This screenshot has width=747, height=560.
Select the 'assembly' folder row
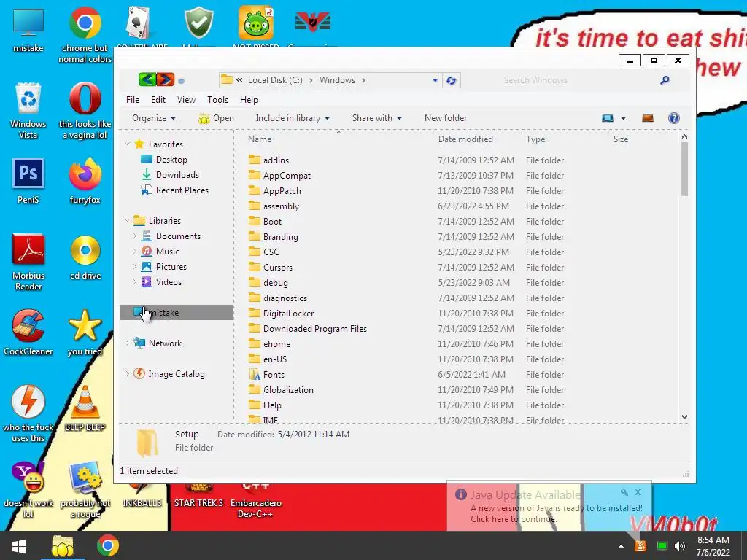click(x=406, y=206)
